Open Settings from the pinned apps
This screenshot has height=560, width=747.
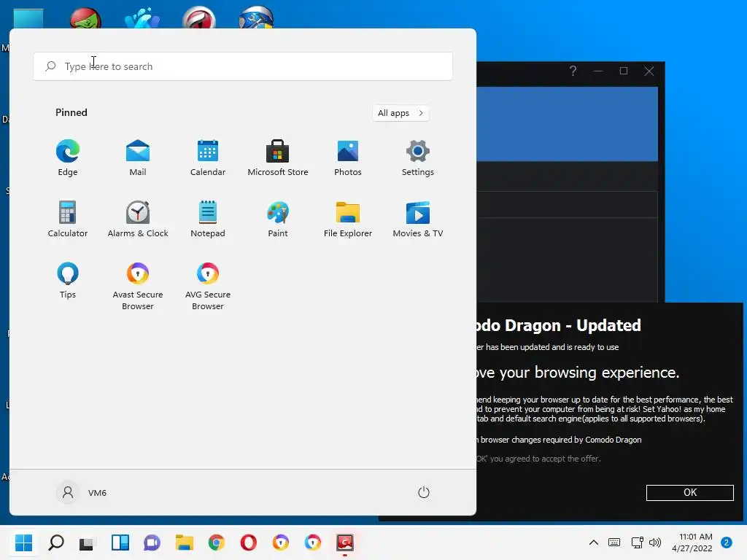pyautogui.click(x=418, y=157)
